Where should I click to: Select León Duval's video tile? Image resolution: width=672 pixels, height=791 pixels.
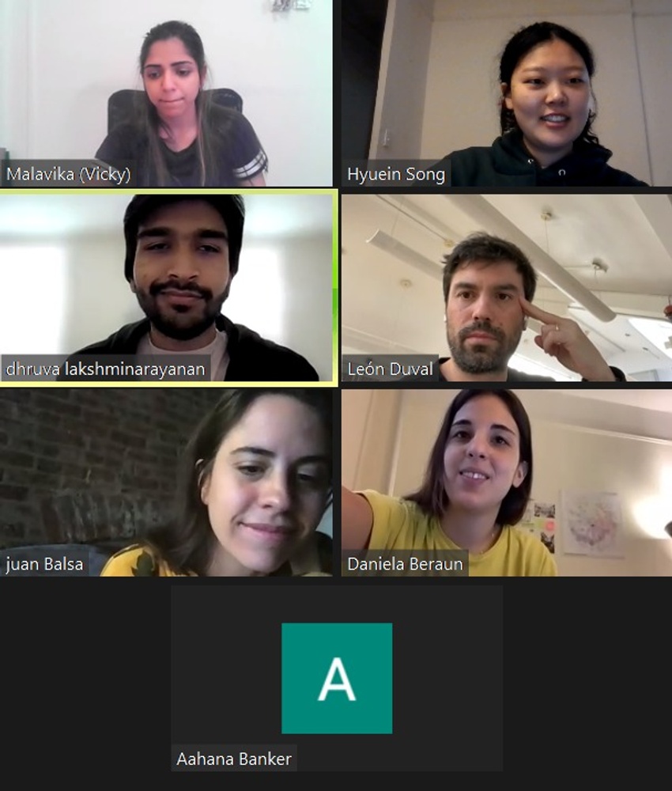point(507,288)
